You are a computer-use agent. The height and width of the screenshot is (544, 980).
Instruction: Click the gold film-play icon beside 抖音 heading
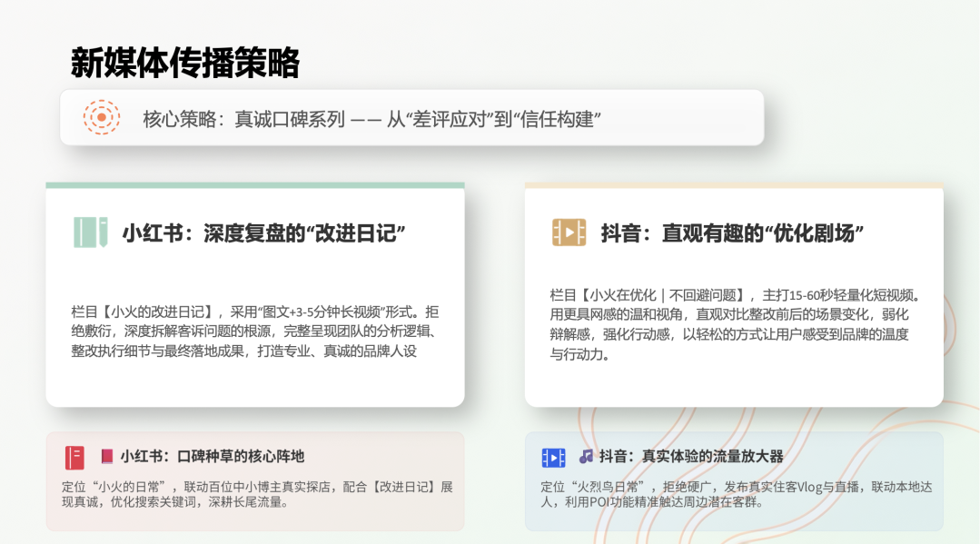tap(569, 232)
